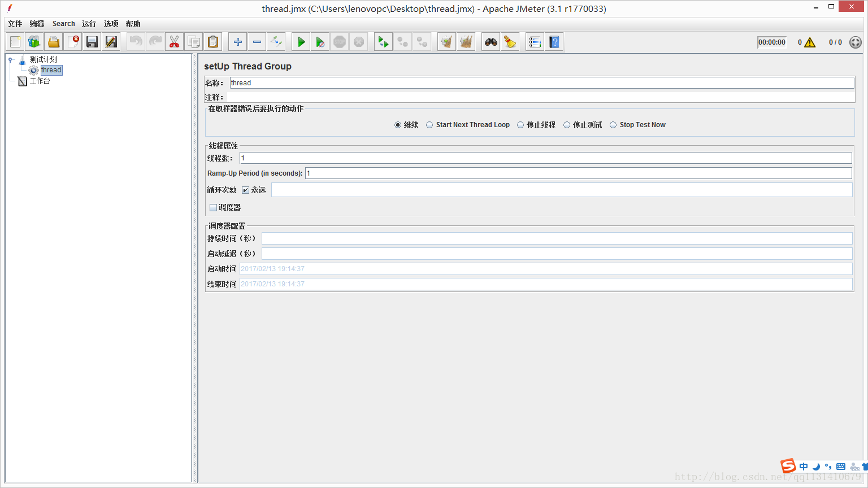Select the 继续 radio button
The width and height of the screenshot is (868, 488).
click(x=398, y=125)
